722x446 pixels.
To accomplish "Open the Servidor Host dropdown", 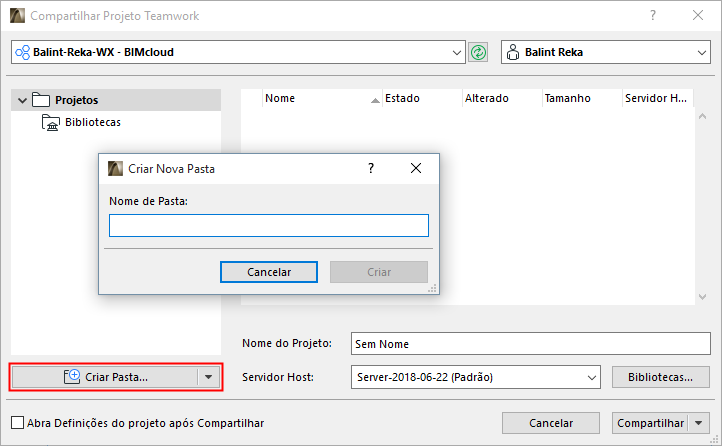I will click(x=591, y=377).
